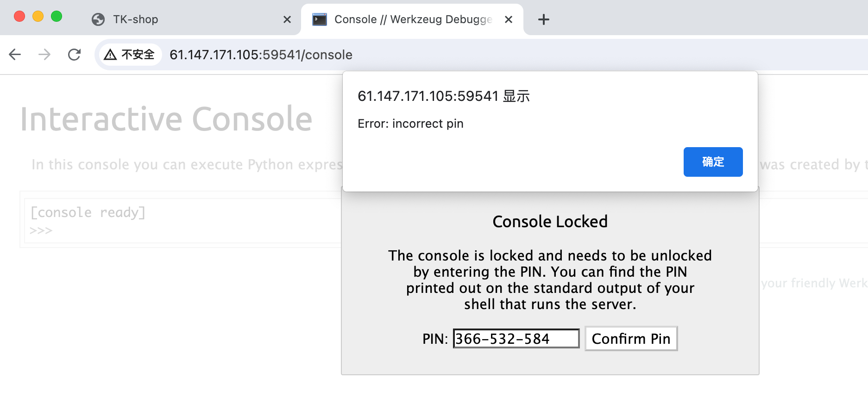Close the TK-shop tab

click(x=287, y=19)
